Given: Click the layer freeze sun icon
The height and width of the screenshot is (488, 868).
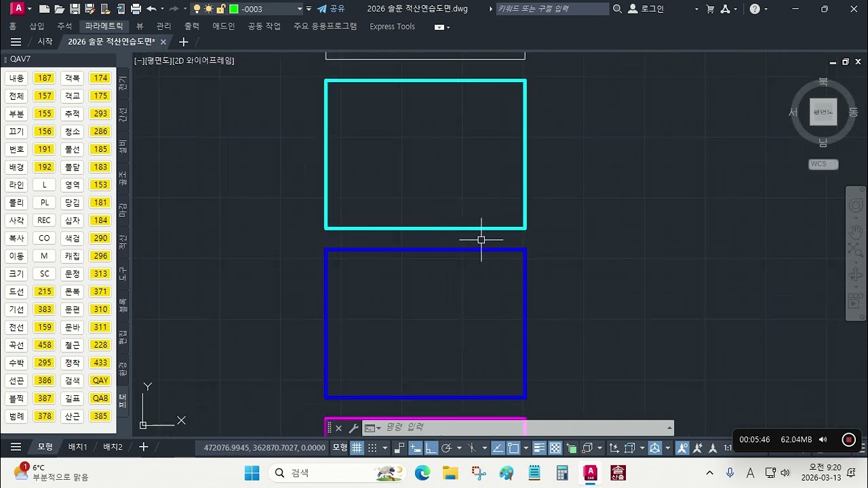Looking at the screenshot, I should click(x=209, y=9).
